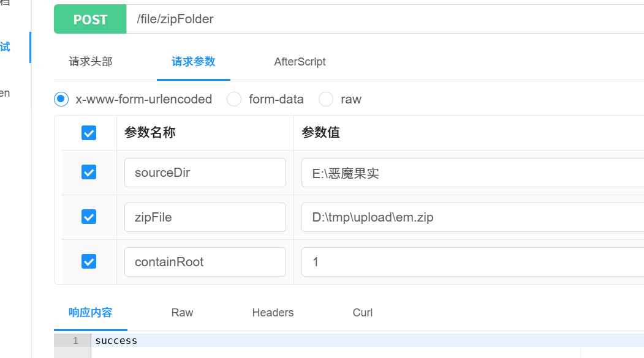Select x-www-form-urlencoded radio option
This screenshot has height=358, width=644.
[x=61, y=99]
